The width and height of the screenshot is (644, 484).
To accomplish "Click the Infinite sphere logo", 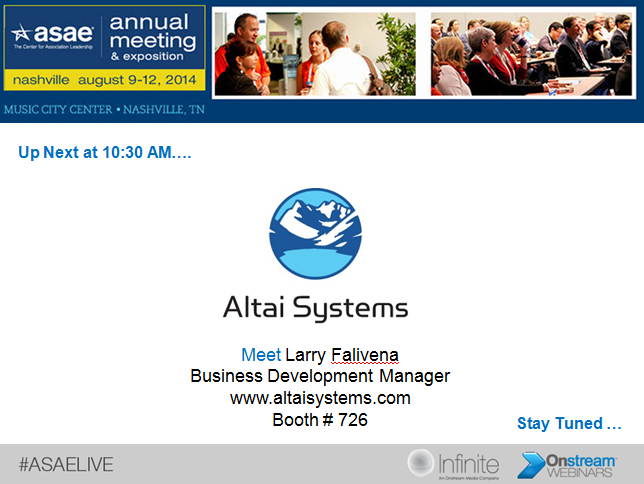I will click(420, 463).
